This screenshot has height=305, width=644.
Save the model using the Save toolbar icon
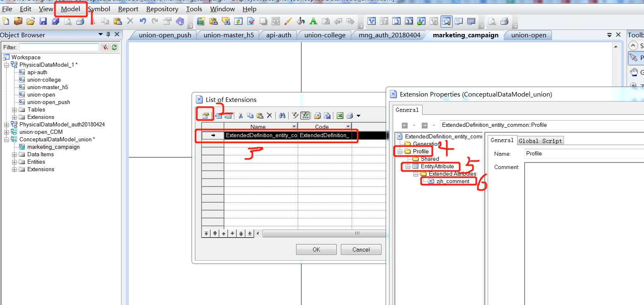[43, 21]
